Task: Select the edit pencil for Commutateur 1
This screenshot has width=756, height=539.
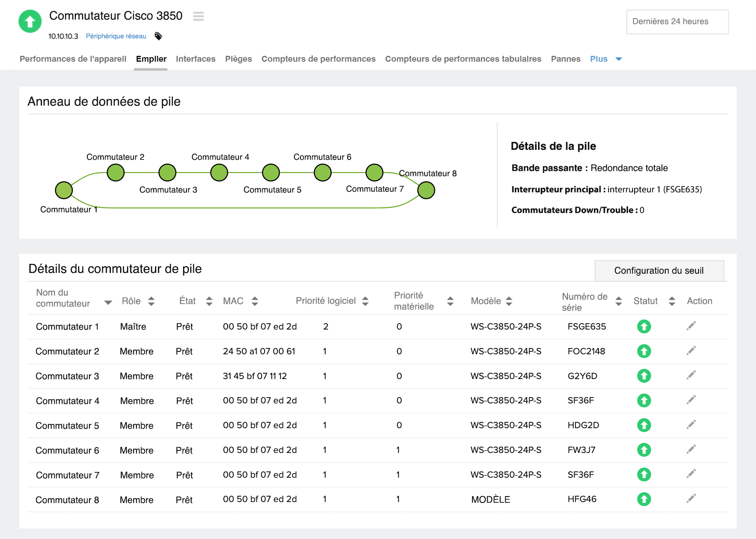Action: 691,325
